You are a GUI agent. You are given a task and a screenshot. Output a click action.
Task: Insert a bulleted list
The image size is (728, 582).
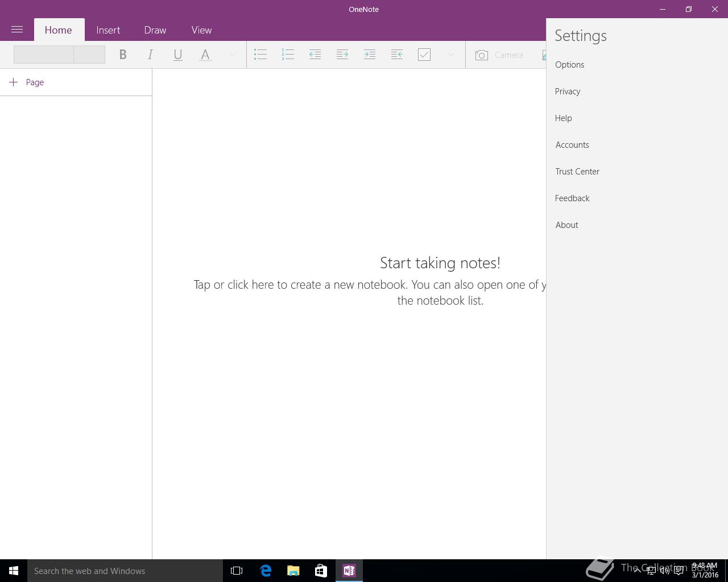coord(260,55)
